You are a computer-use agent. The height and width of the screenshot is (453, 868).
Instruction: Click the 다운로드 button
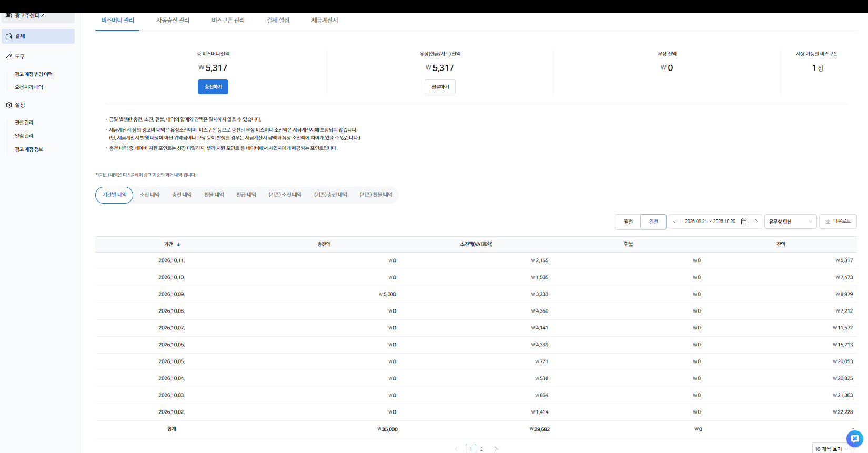(838, 222)
